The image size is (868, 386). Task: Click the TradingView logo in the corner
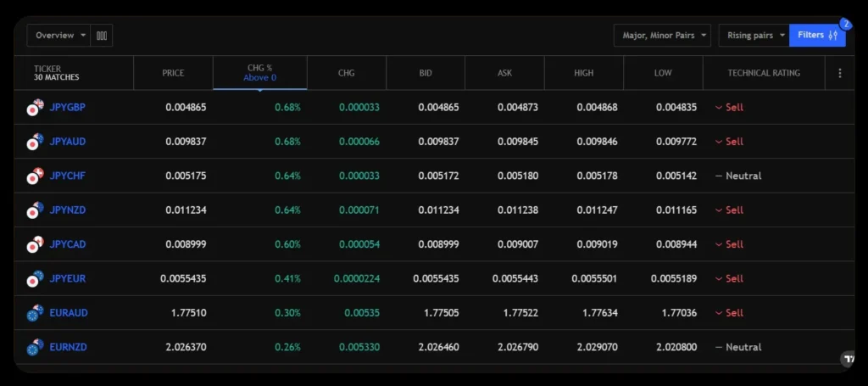click(848, 359)
